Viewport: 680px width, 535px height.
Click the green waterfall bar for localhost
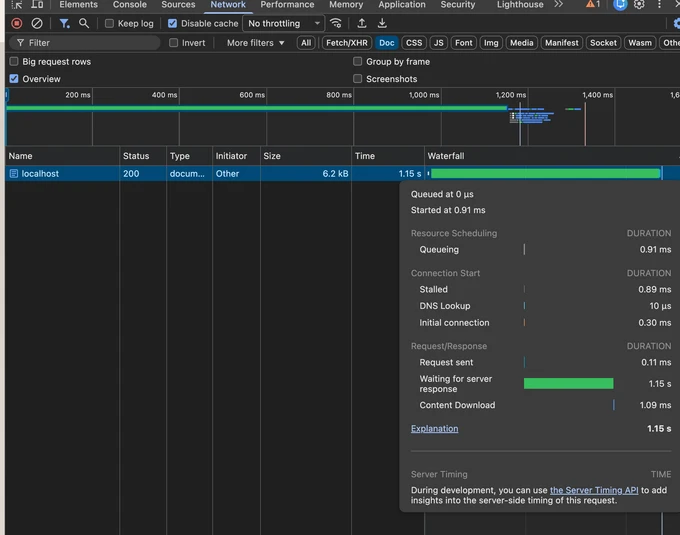click(x=546, y=173)
